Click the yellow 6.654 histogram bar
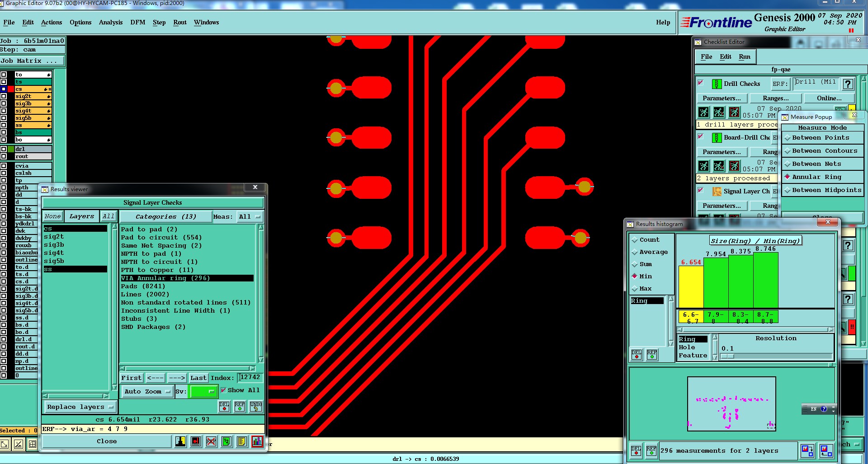Screen dimensions: 868x464 (x=691, y=286)
